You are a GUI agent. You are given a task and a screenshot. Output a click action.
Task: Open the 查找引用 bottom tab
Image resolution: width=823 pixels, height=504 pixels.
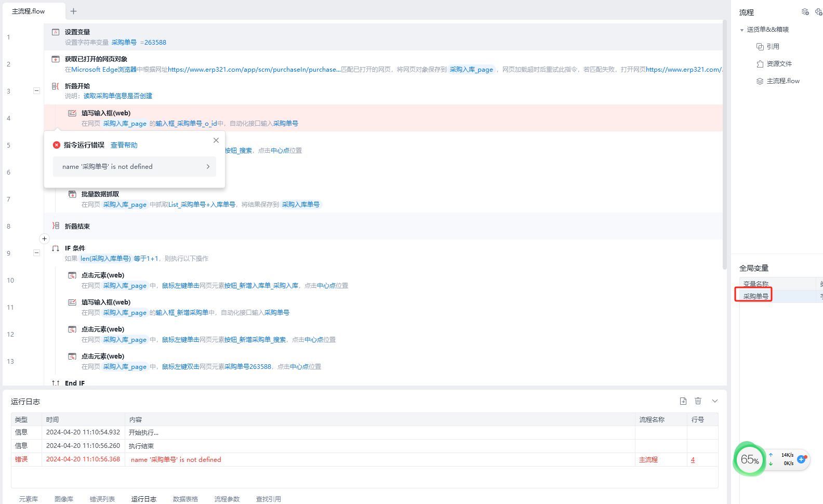click(x=269, y=499)
